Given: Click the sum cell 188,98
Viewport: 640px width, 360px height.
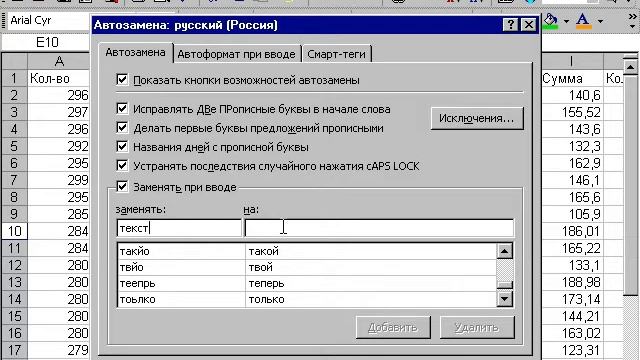Looking at the screenshot, I should [572, 282].
